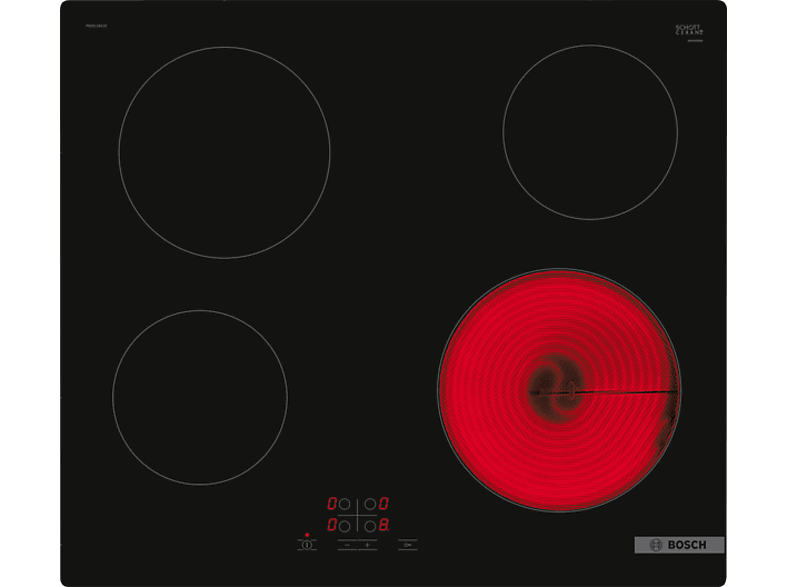
Task: Tap the key-symbol childproof lock button
Action: [x=407, y=545]
